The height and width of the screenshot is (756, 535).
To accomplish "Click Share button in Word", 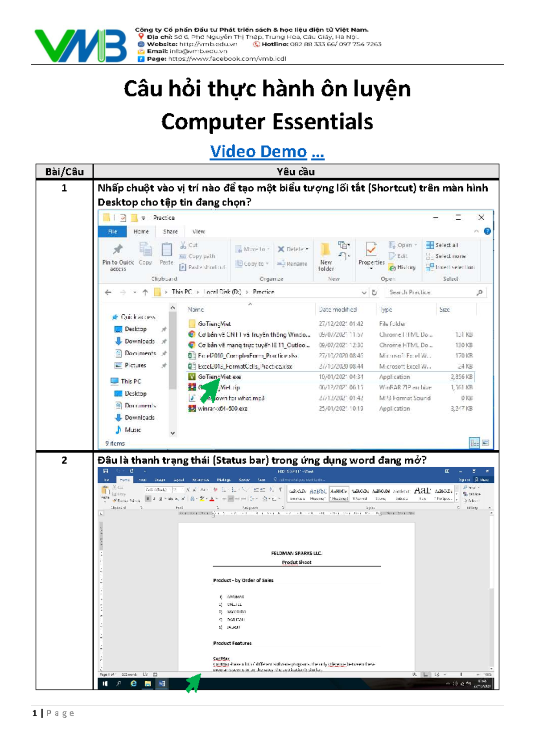I will point(482,480).
